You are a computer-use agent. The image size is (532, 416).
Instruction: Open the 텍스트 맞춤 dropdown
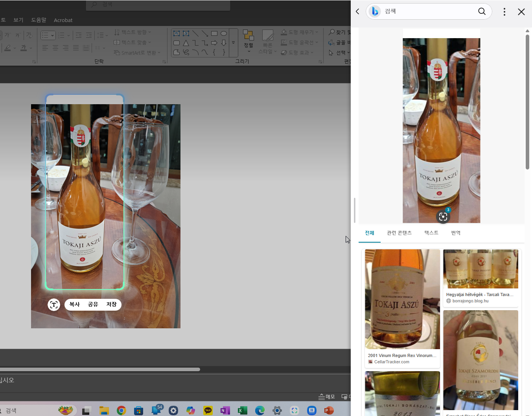click(133, 42)
